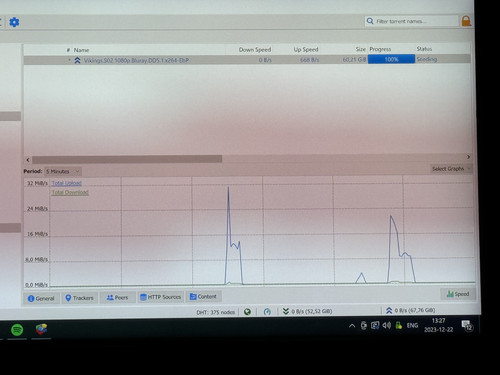Click DHT: 375 nodes status text
The image size is (500, 375).
[x=215, y=312]
